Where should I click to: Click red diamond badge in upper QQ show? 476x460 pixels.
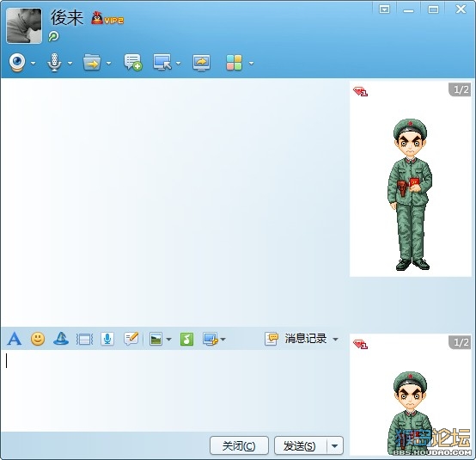(x=360, y=92)
